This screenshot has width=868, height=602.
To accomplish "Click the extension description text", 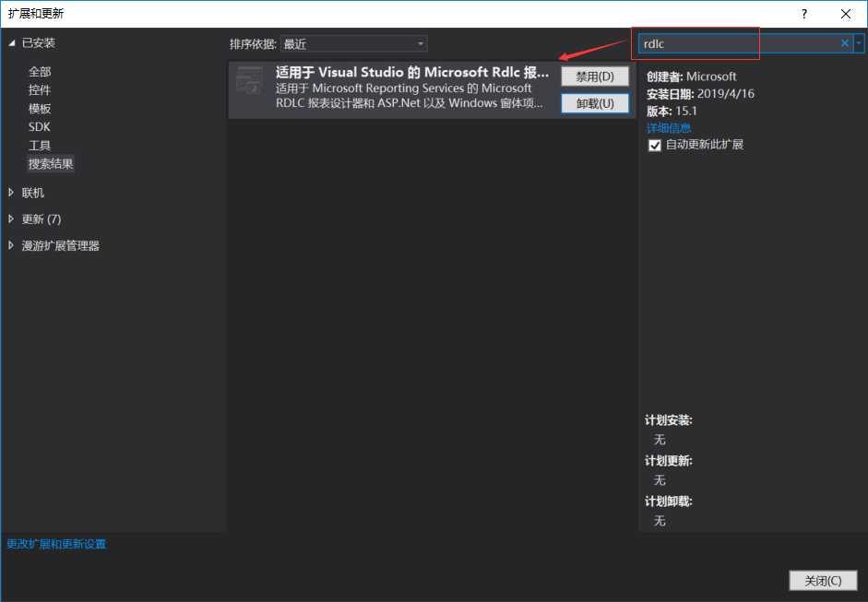I will tap(409, 96).
